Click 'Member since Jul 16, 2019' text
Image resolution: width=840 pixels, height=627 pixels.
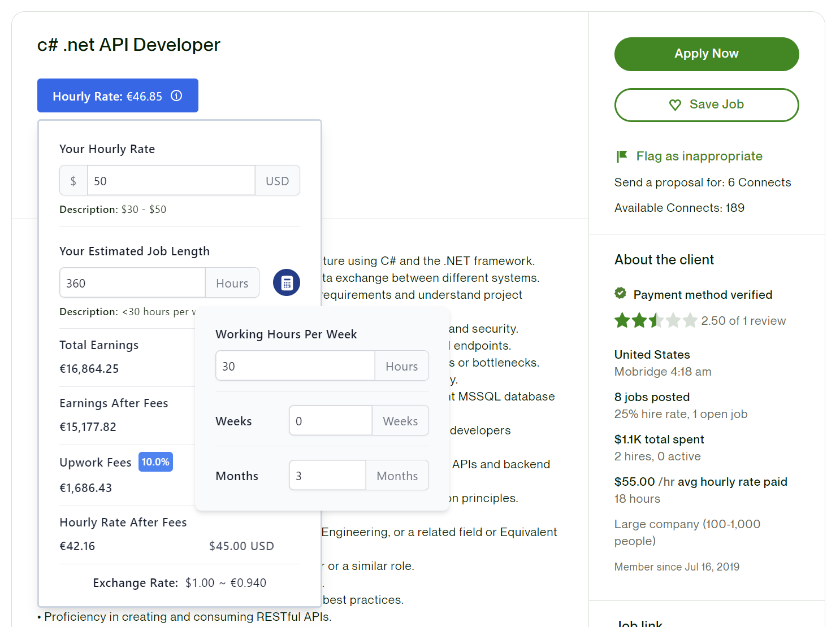click(x=677, y=567)
